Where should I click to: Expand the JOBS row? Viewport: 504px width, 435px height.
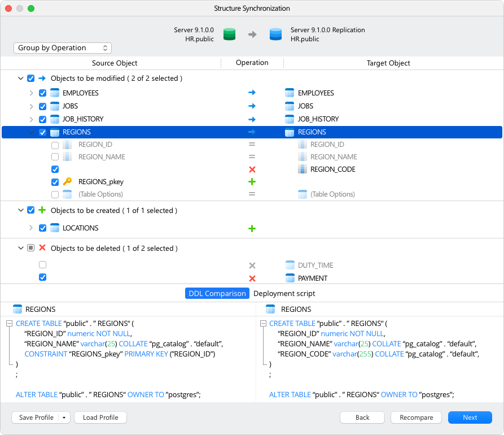point(31,106)
